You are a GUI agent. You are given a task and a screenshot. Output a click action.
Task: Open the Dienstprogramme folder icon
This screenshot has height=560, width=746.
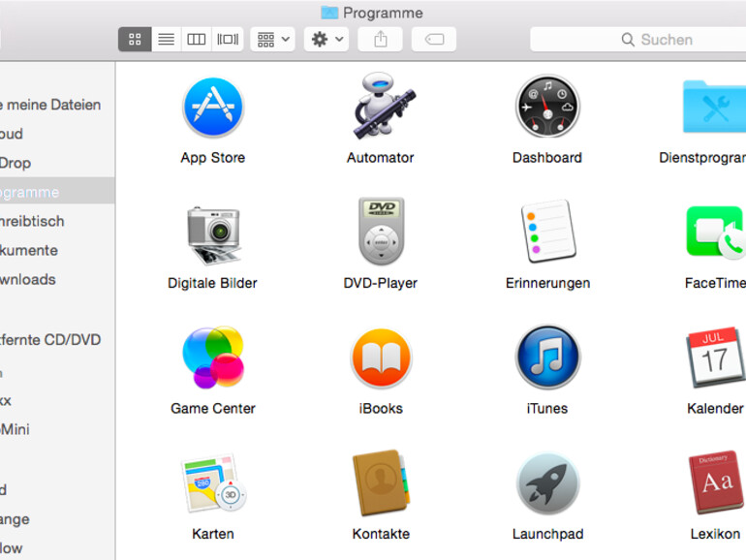coord(714,107)
